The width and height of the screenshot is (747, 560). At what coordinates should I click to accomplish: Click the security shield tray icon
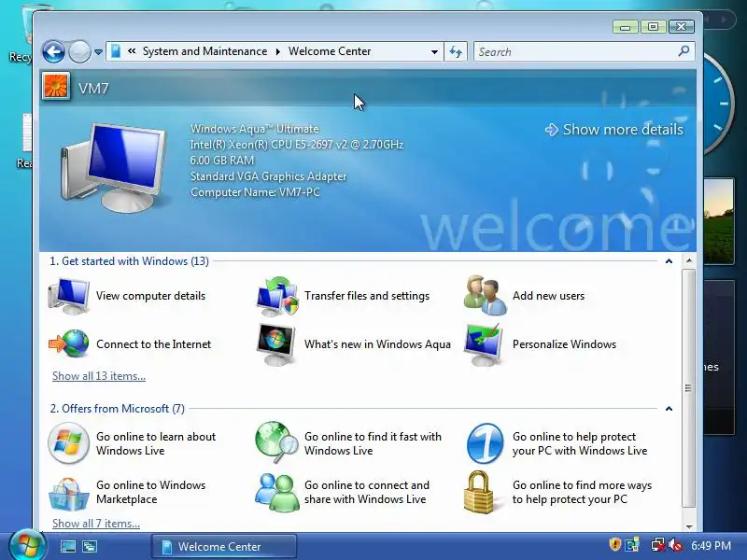(x=614, y=545)
